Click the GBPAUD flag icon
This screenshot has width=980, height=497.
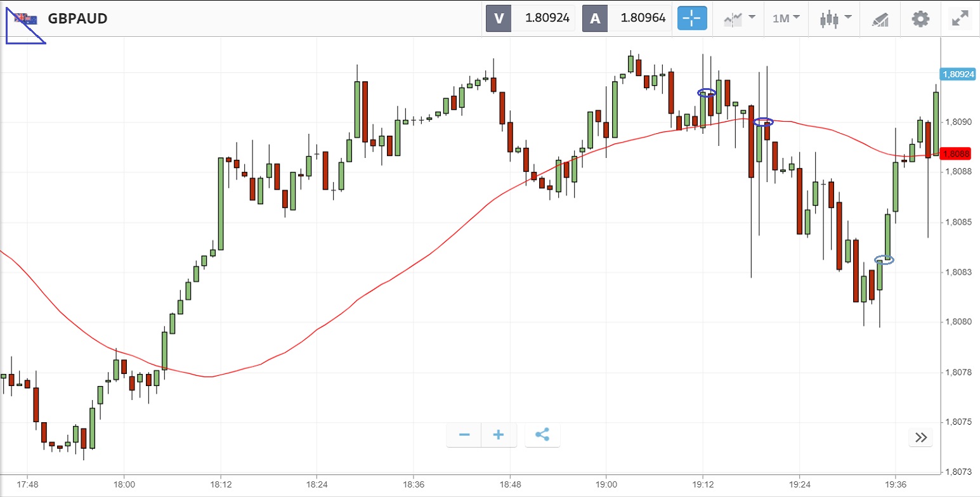pyautogui.click(x=26, y=18)
